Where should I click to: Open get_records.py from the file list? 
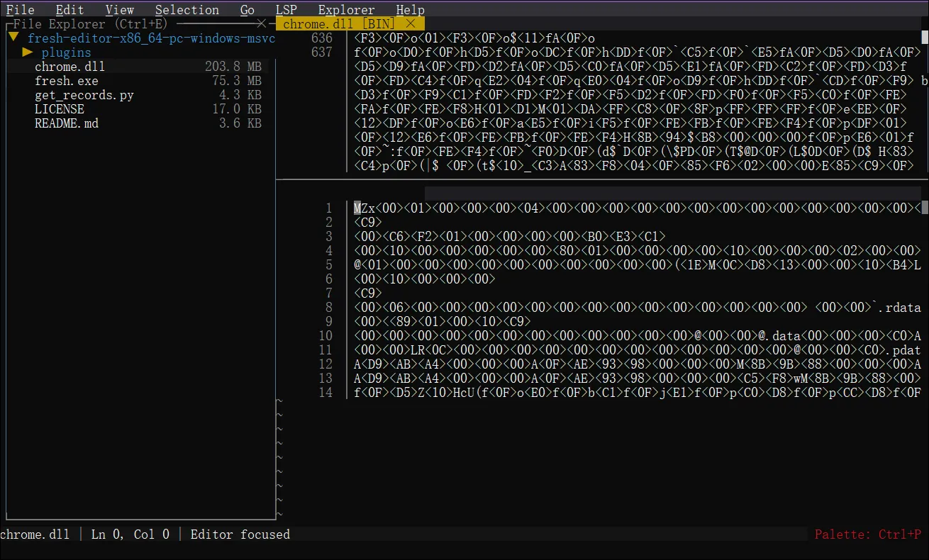coord(84,95)
